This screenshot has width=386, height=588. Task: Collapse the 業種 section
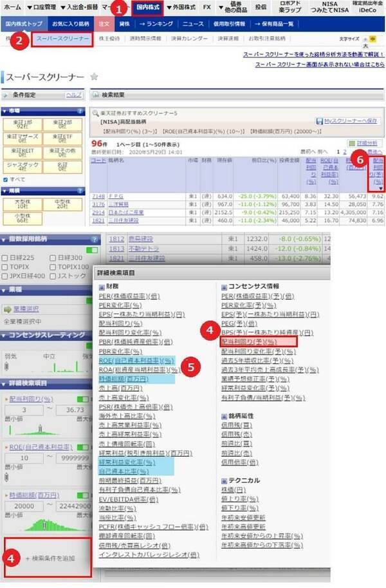4,290
